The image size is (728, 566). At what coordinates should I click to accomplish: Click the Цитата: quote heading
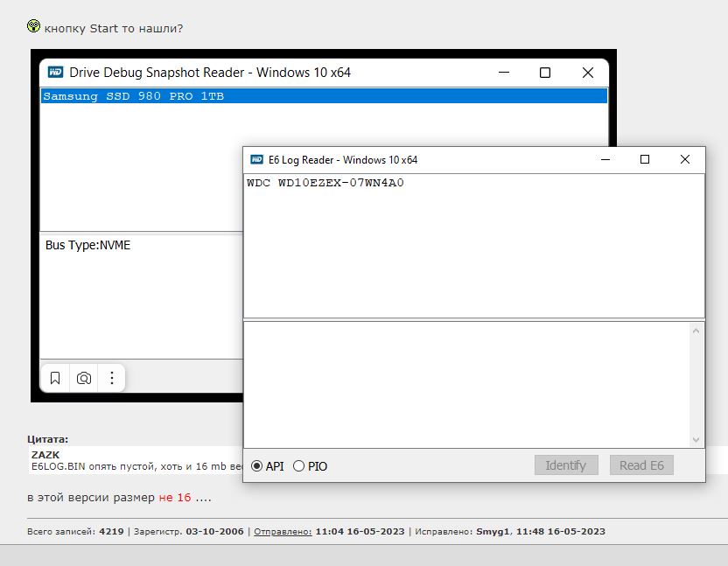click(x=48, y=439)
